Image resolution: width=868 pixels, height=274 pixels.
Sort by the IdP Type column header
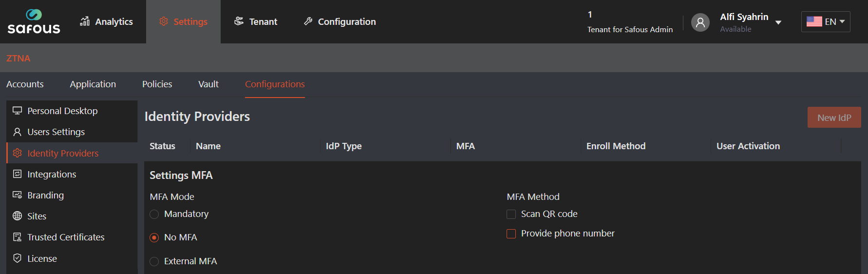click(343, 146)
